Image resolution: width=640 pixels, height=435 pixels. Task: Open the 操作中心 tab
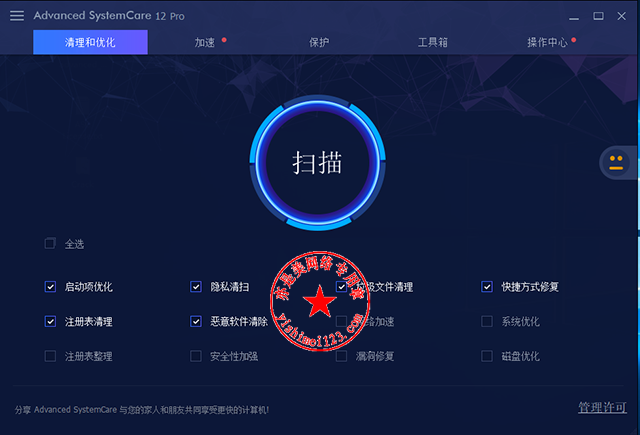547,42
